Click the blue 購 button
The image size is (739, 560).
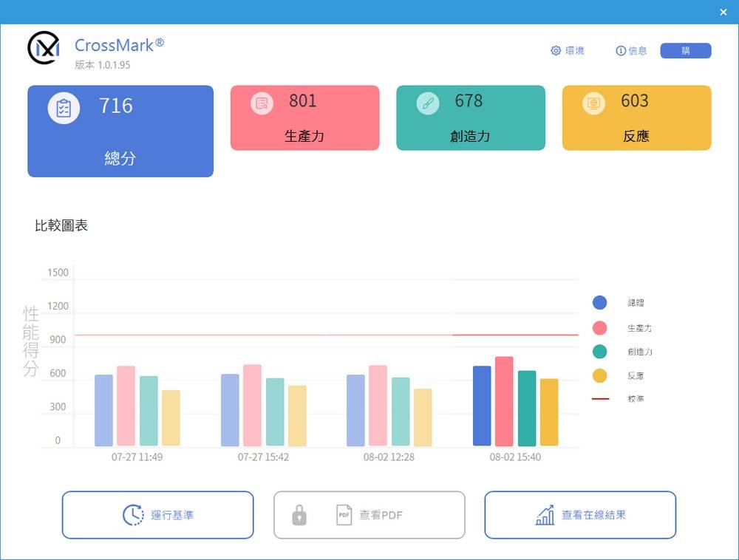[x=686, y=50]
